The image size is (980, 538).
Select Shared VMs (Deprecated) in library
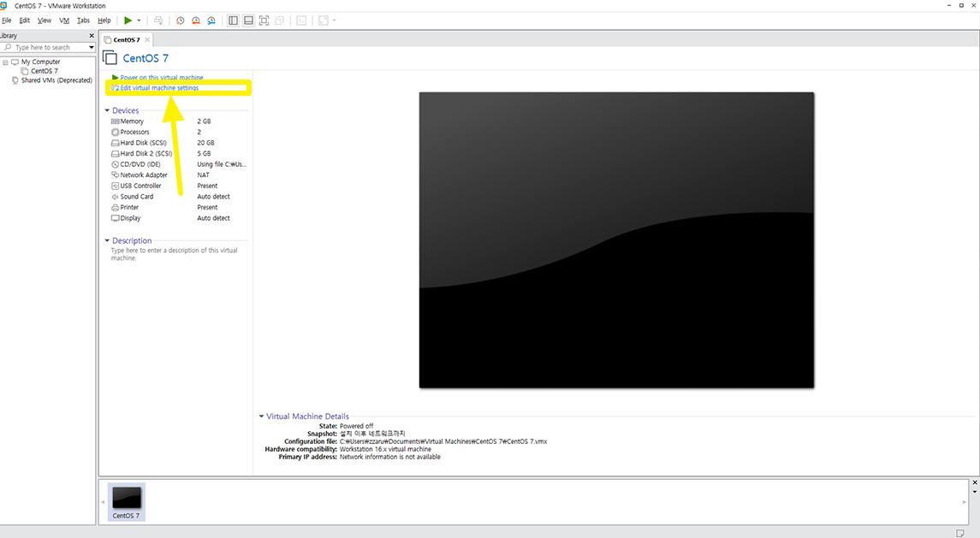[x=56, y=80]
